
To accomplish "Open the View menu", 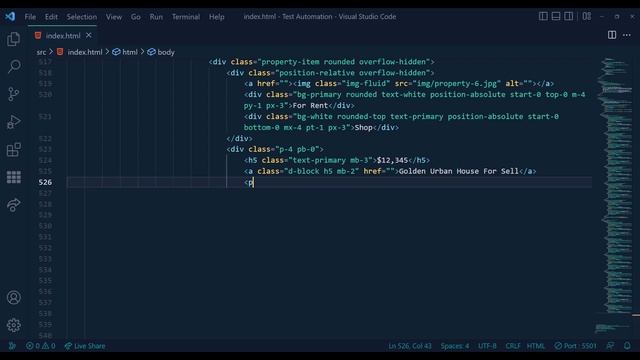I will [x=114, y=17].
